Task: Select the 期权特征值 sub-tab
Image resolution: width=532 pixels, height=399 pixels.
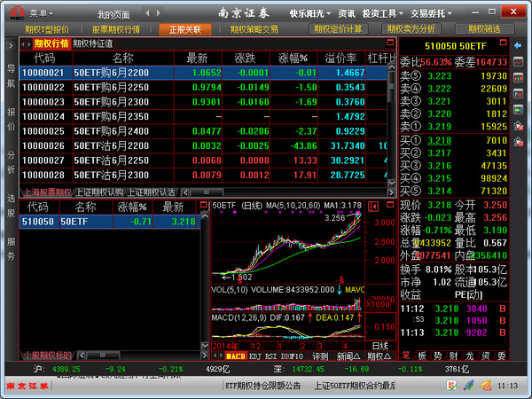Action: pos(93,43)
